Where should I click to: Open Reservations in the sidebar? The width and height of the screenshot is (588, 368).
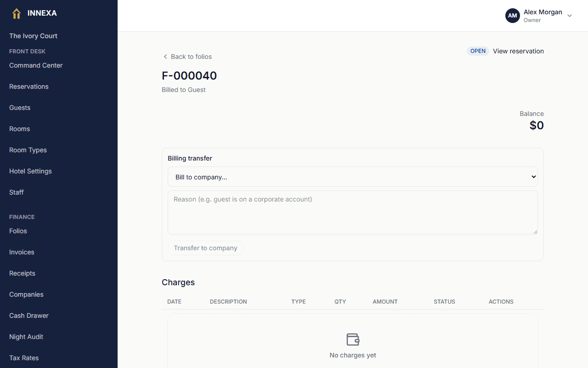(29, 86)
